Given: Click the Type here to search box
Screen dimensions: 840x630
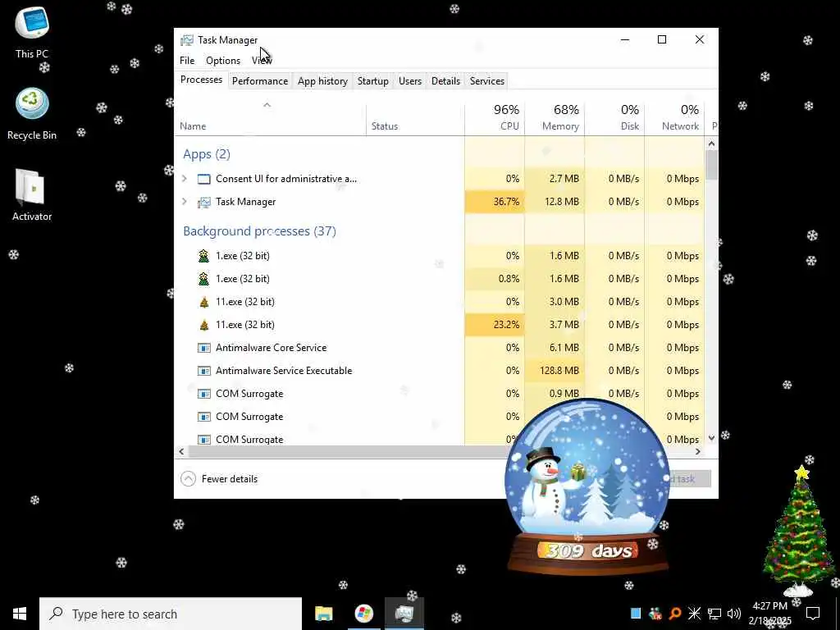Looking at the screenshot, I should pos(171,614).
